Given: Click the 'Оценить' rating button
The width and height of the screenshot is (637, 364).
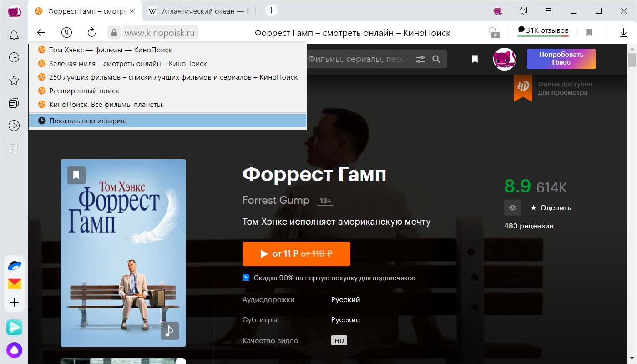Looking at the screenshot, I should point(551,208).
